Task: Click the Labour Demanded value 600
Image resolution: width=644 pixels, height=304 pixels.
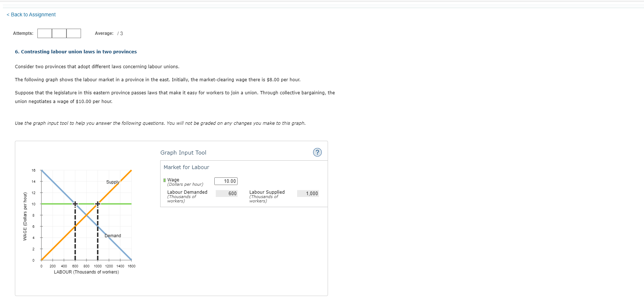Action: click(x=227, y=194)
